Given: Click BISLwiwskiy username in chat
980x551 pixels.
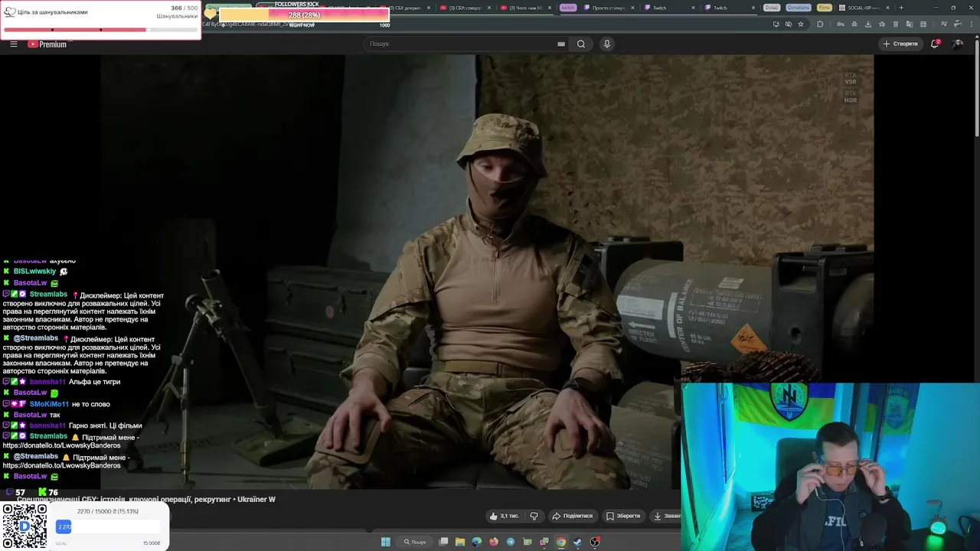Looking at the screenshot, I should click(x=35, y=272).
